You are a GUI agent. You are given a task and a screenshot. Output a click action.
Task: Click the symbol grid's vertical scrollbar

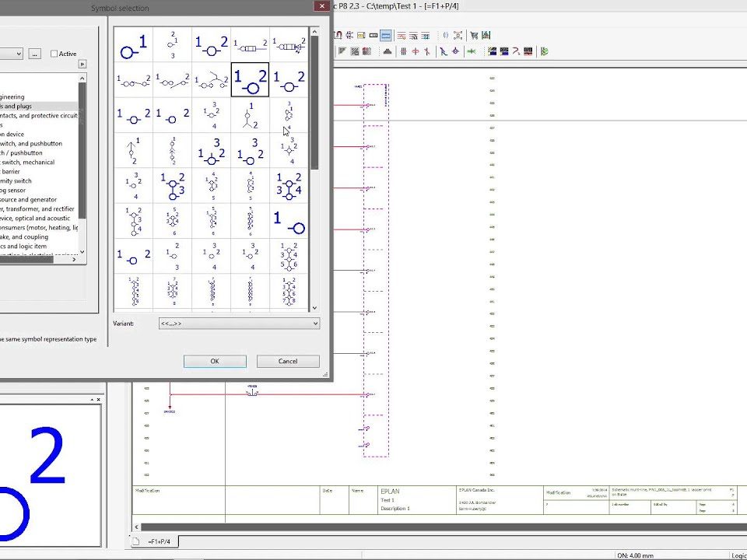314,117
